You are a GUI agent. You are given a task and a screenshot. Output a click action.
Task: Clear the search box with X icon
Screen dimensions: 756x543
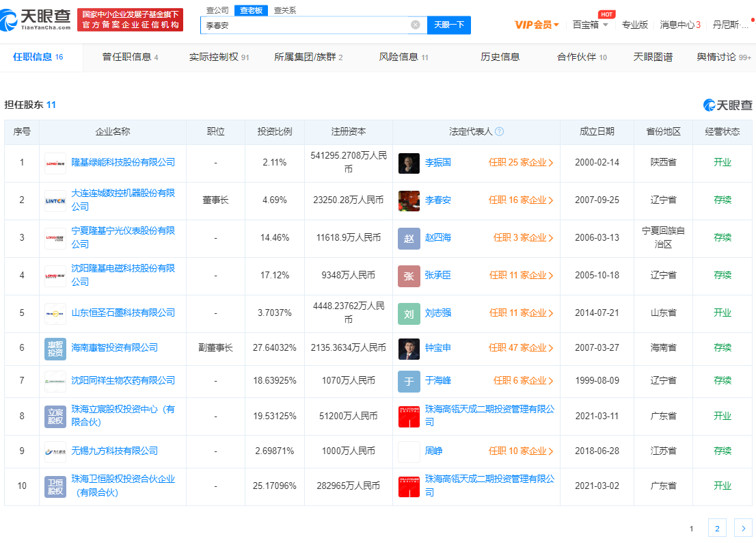415,25
